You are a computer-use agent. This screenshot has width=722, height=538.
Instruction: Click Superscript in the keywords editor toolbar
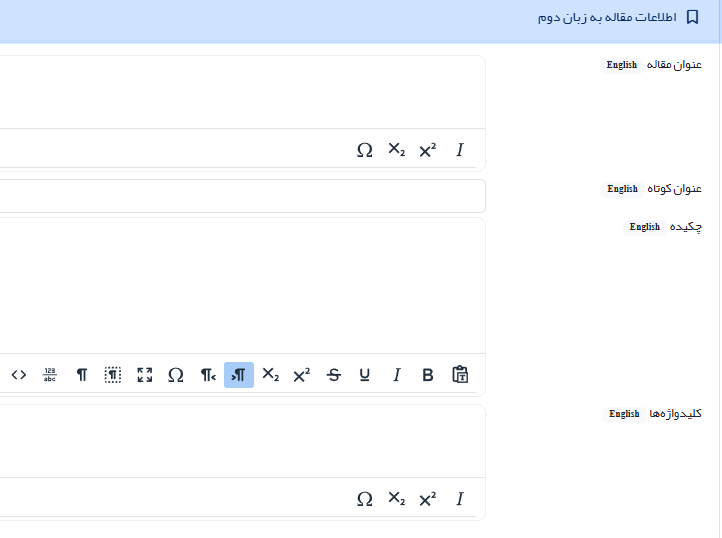click(428, 499)
